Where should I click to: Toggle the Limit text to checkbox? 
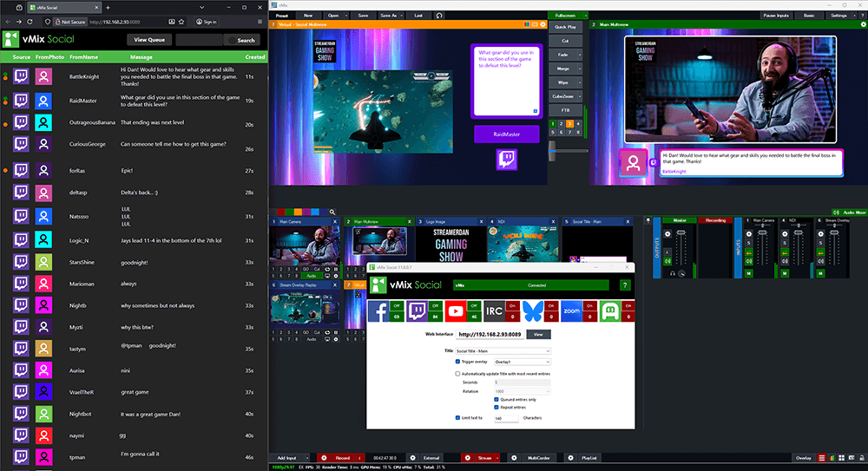coord(458,417)
